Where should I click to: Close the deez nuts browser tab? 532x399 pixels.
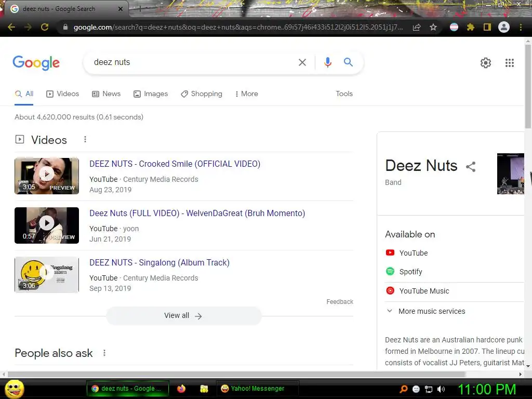pos(121,9)
